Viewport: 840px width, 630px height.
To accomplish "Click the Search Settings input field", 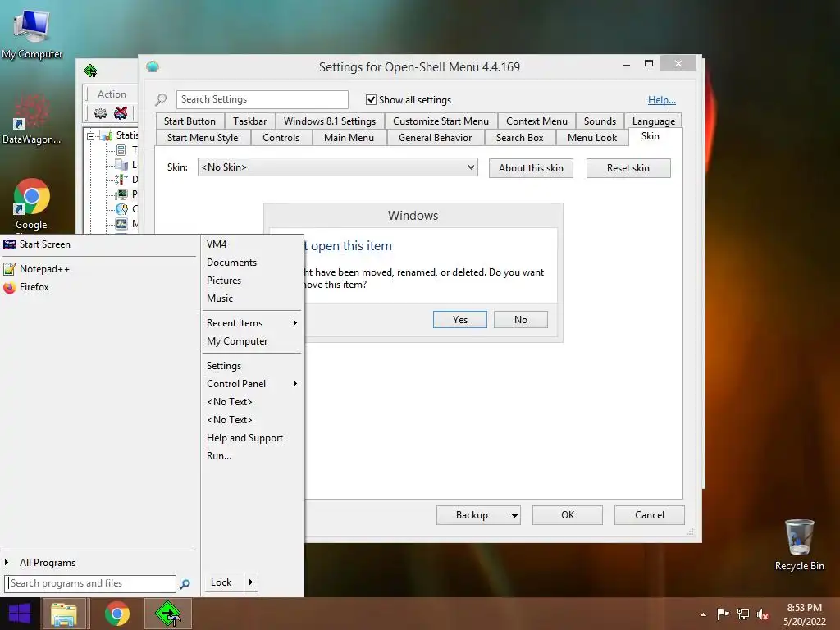I will [262, 99].
